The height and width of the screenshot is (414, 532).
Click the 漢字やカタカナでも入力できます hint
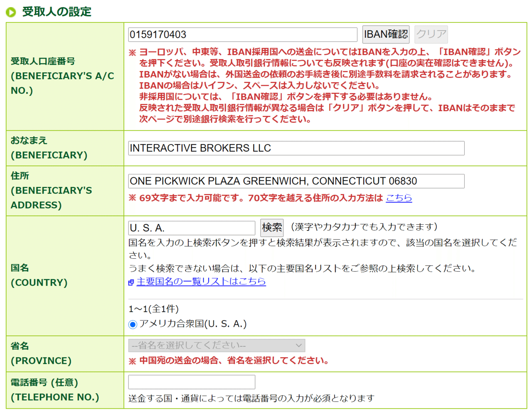tap(364, 227)
